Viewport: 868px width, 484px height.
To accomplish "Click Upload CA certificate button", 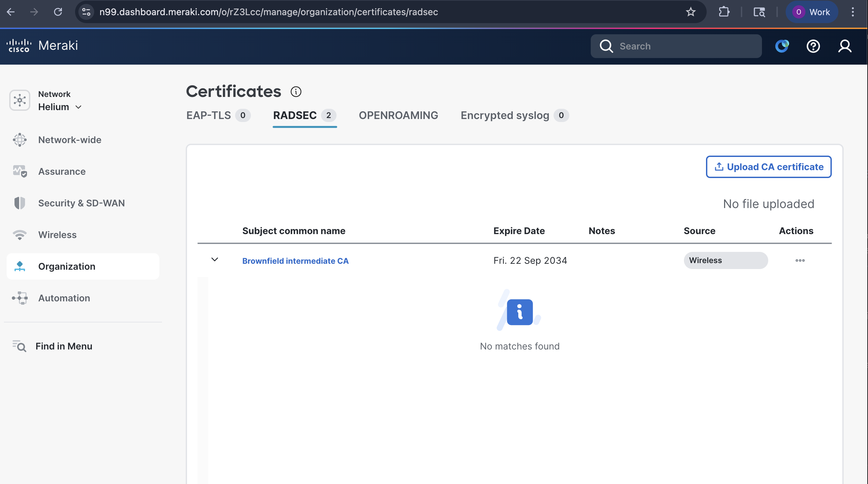I will (768, 167).
